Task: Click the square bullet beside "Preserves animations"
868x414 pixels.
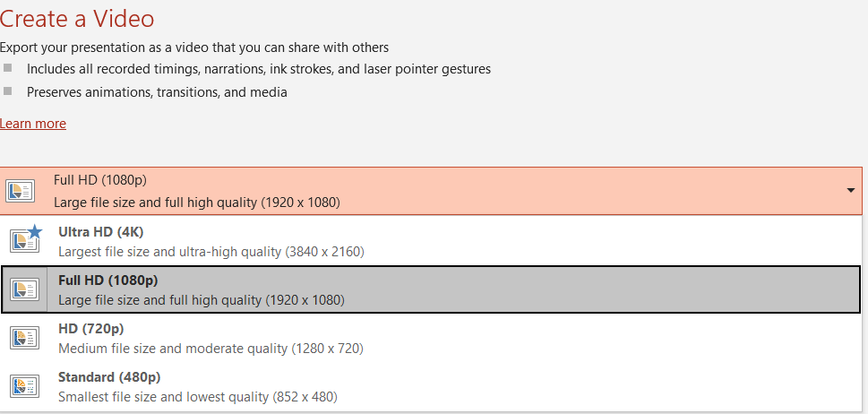Action: click(8, 91)
